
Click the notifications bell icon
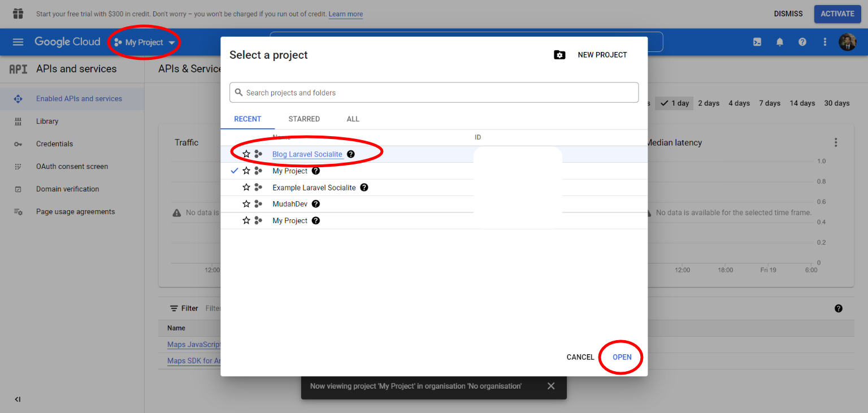[x=780, y=42]
